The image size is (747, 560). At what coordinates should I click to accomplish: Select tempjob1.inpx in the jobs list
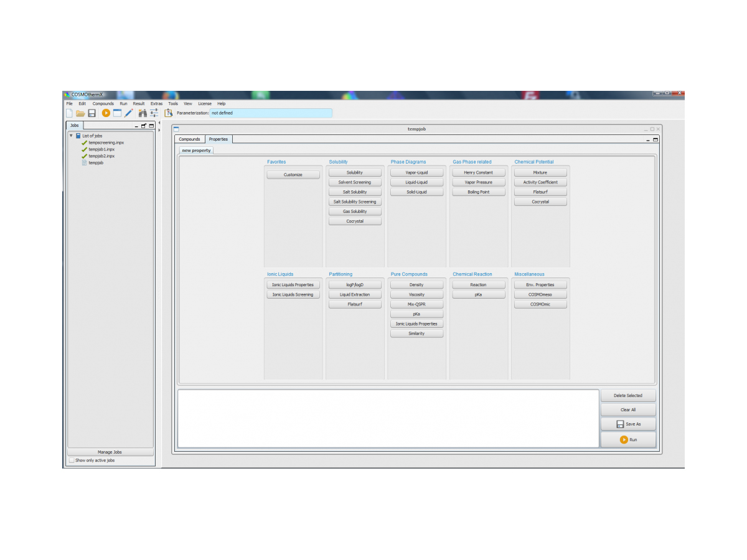tap(101, 149)
